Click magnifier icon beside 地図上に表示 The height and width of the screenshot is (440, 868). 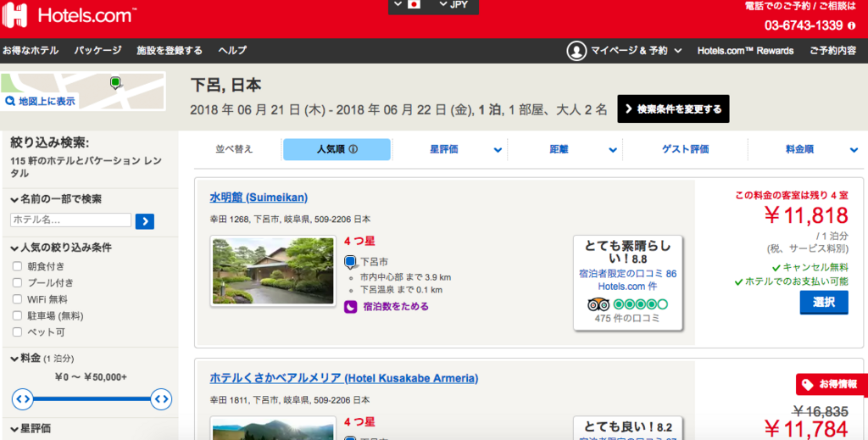click(10, 101)
